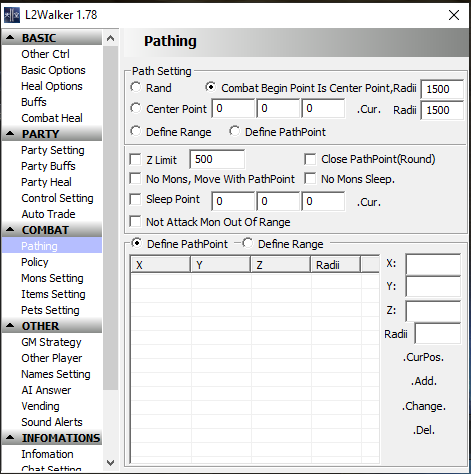Enable No Mons Sleep checkbox
The width and height of the screenshot is (471, 474).
310,179
